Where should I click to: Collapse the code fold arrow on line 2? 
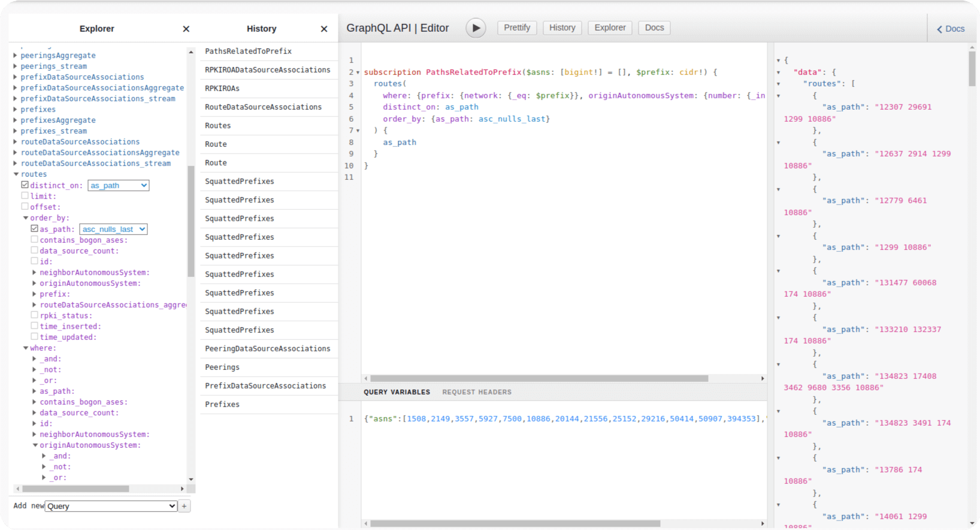coord(358,73)
